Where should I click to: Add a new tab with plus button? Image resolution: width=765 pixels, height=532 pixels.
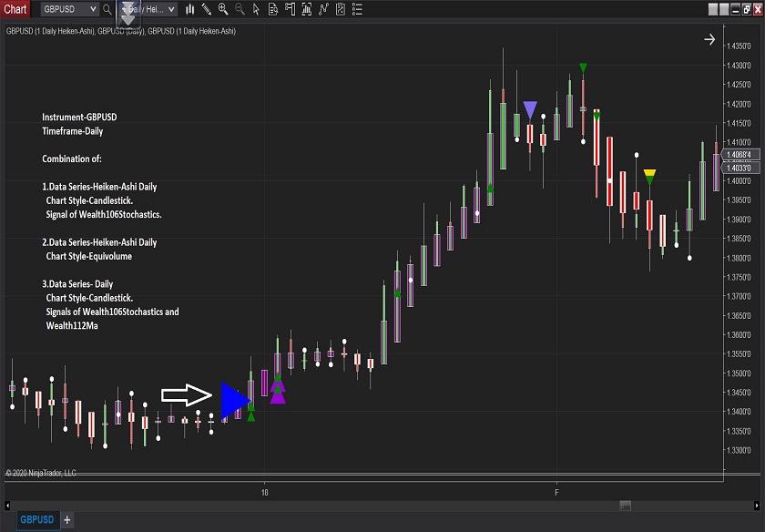[66, 520]
